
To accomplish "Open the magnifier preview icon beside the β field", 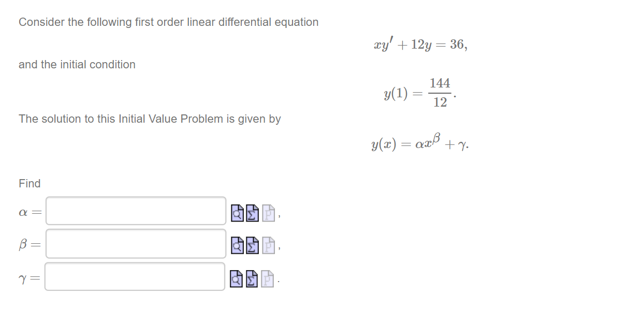I will point(236,245).
